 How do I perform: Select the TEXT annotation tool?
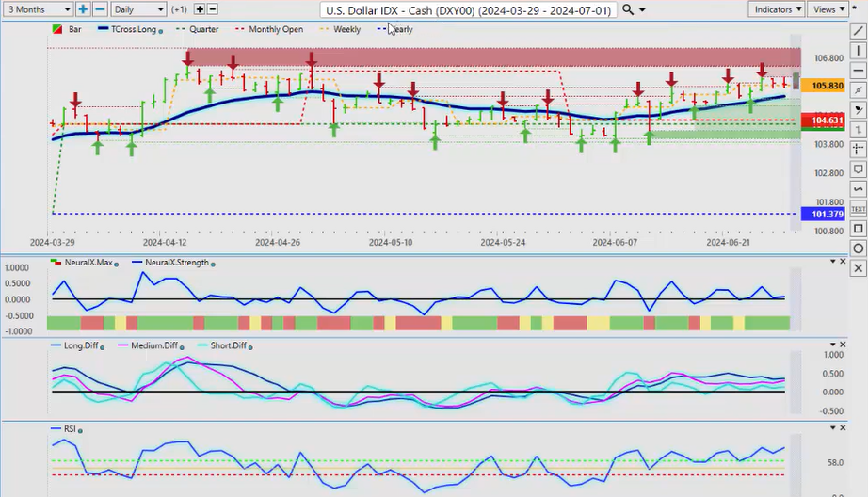pos(858,209)
